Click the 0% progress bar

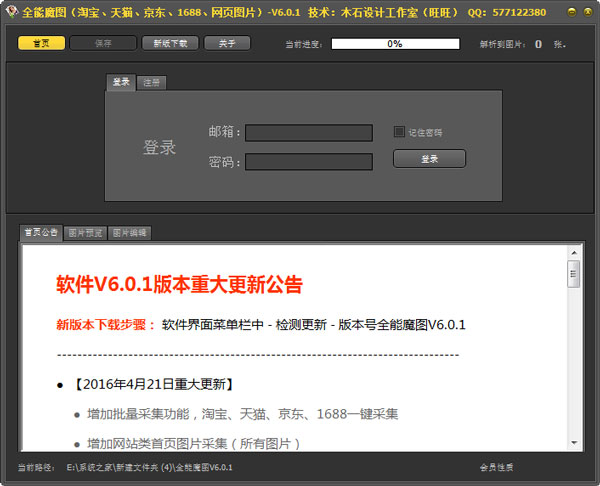pyautogui.click(x=395, y=44)
